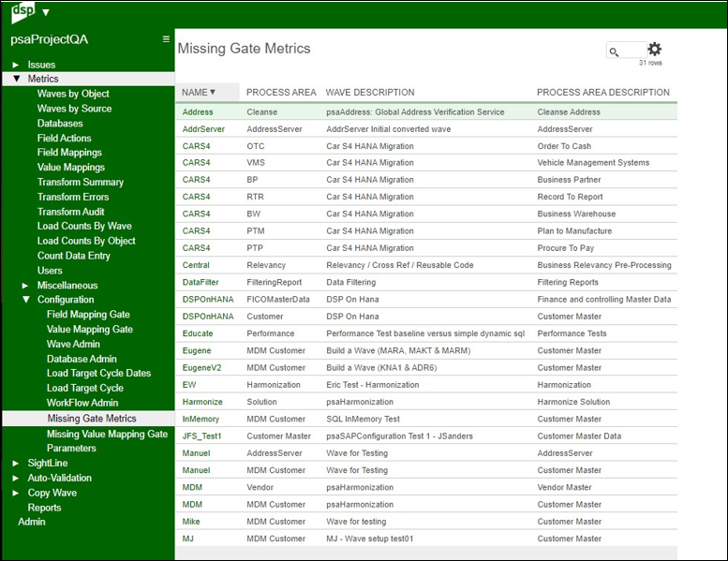Open Waves by Source metrics
The height and width of the screenshot is (561, 728).
[x=74, y=109]
